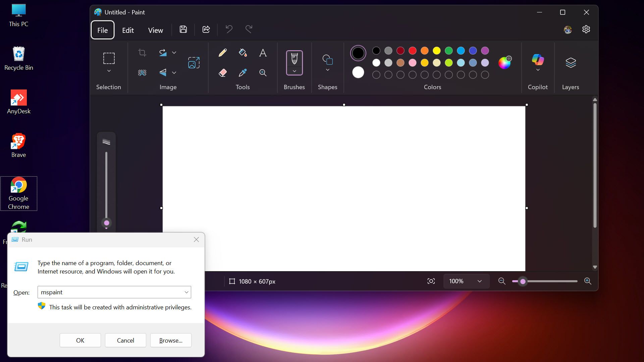Select the rectangular Selection tool

tap(109, 58)
